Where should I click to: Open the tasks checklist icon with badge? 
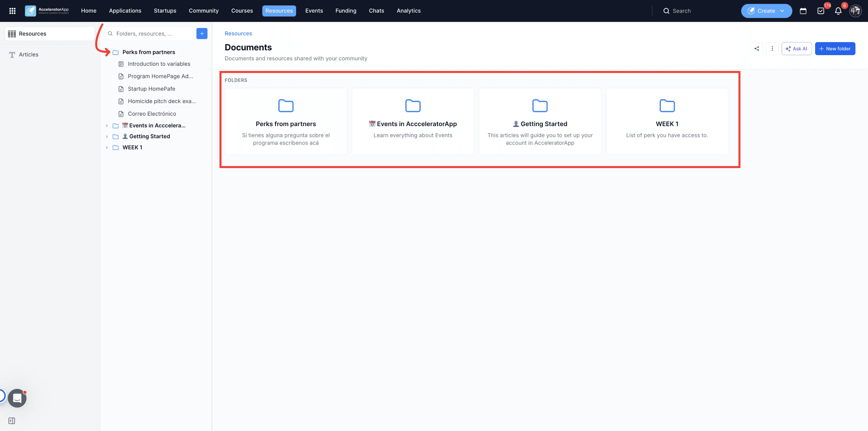click(x=821, y=11)
